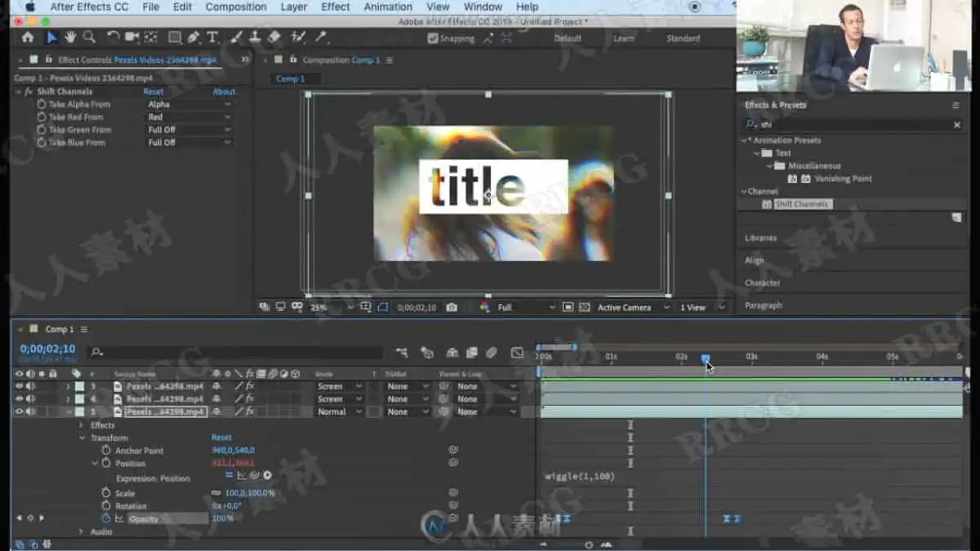Click the current time indicator playhead
The width and height of the screenshot is (980, 551).
(x=706, y=358)
